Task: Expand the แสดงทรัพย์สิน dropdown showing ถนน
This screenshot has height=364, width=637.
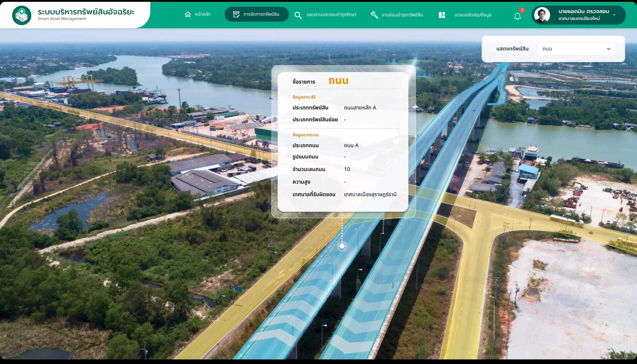Action: coord(576,49)
